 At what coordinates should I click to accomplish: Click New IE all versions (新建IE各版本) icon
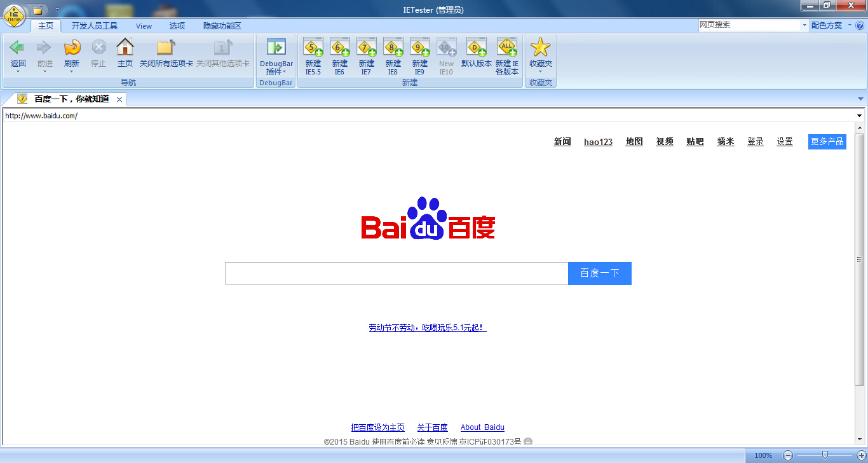coord(507,48)
